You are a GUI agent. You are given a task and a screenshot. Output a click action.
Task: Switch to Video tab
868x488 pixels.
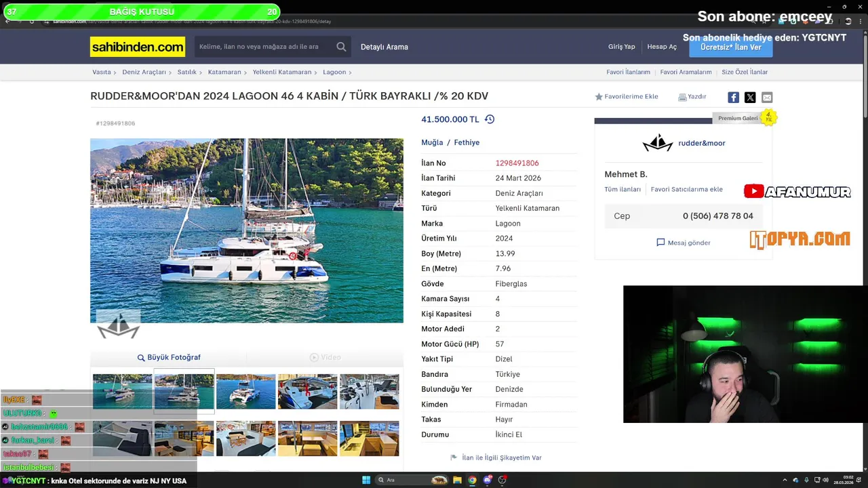click(x=325, y=357)
